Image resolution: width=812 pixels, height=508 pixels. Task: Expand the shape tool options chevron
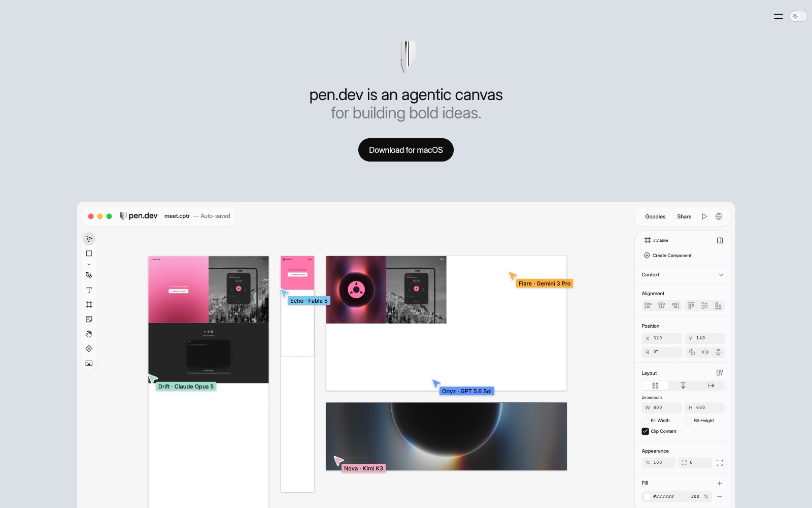(89, 265)
